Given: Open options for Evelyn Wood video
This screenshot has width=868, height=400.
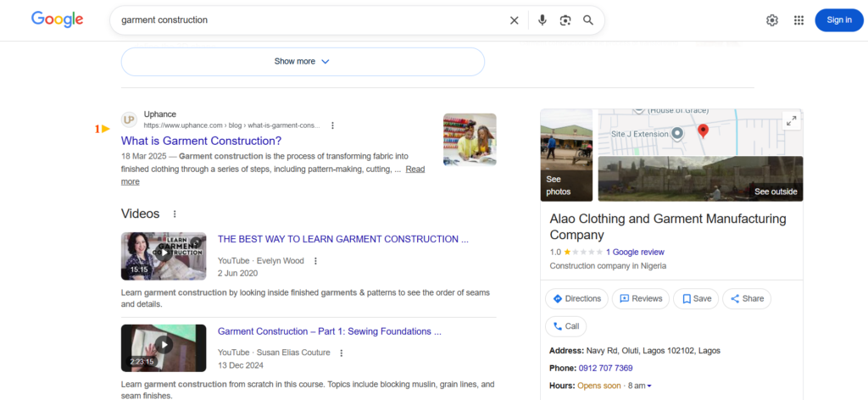Looking at the screenshot, I should point(315,261).
